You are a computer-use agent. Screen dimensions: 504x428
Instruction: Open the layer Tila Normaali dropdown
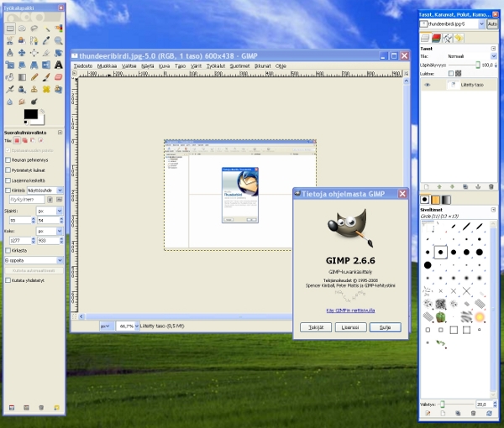(471, 56)
